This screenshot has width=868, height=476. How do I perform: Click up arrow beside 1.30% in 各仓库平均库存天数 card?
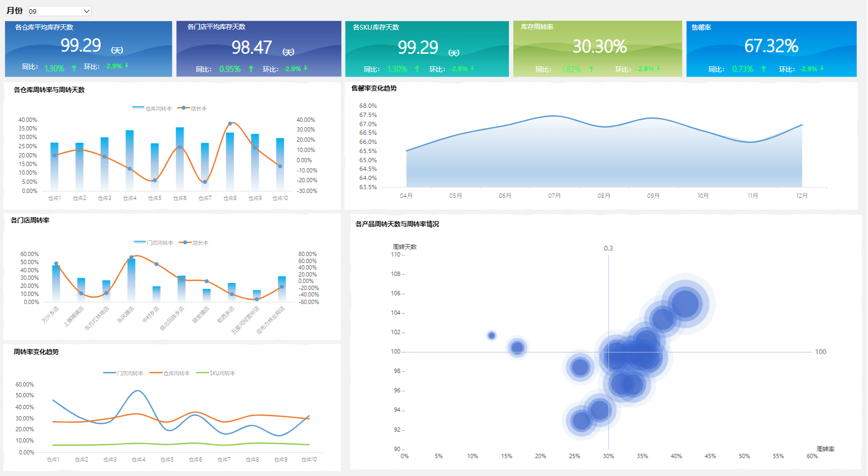74,68
